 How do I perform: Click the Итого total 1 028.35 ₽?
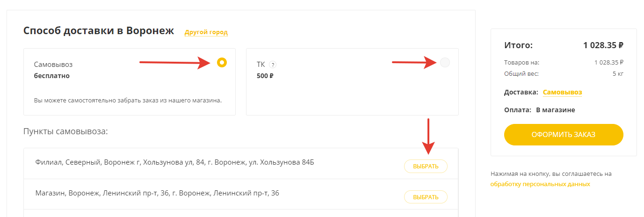coord(603,45)
